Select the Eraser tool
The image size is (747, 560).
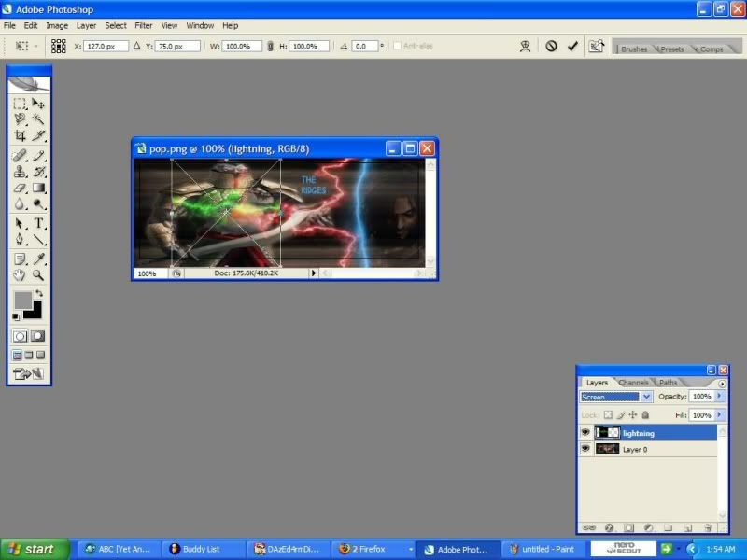(20, 188)
